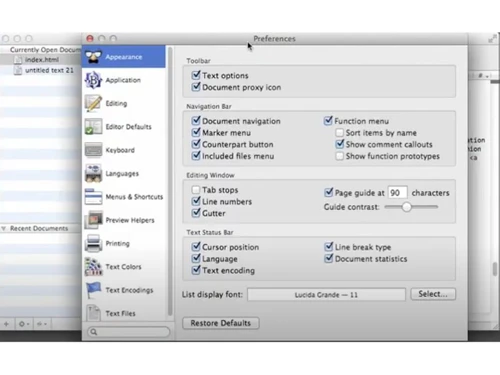Click the plus button in documents drawer
The width and height of the screenshot is (500, 375).
pyautogui.click(x=6, y=324)
